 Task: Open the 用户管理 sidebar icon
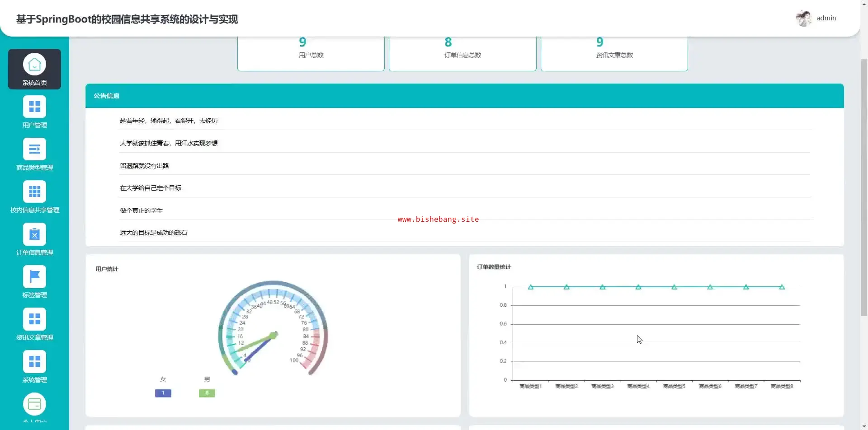(x=34, y=107)
